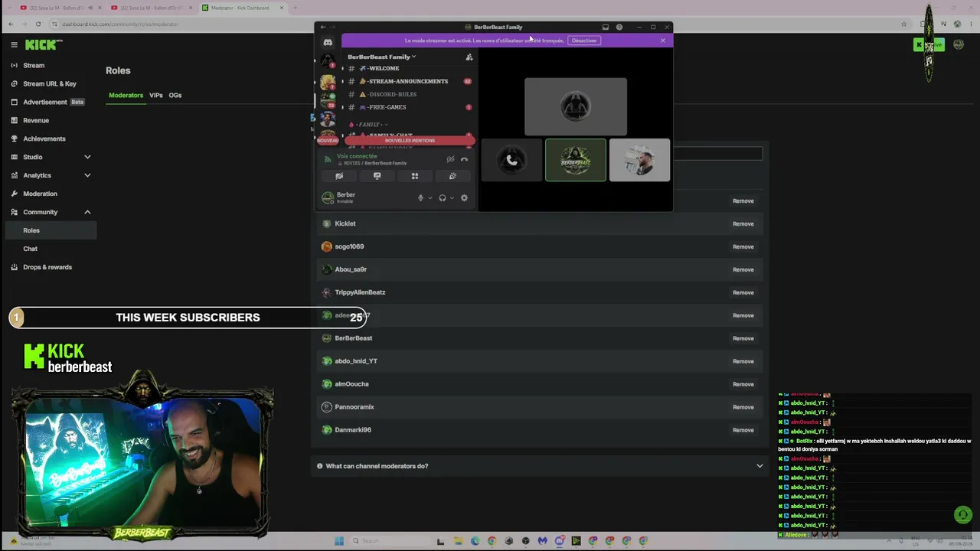980x551 pixels.
Task: Remove Pannooramix from moderators
Action: [743, 407]
